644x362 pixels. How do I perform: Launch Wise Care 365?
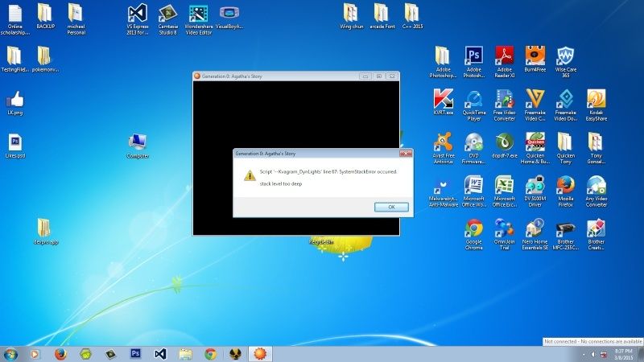pos(565,62)
